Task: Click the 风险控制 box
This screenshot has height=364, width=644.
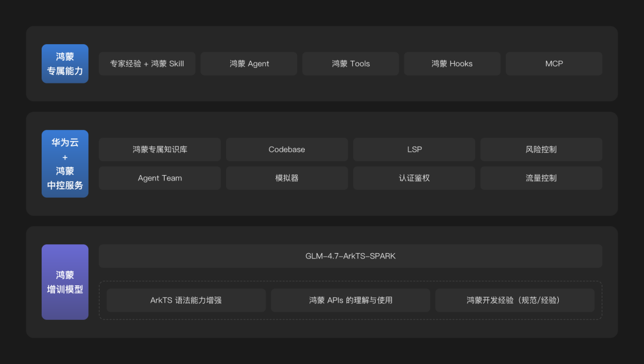Action: (541, 150)
